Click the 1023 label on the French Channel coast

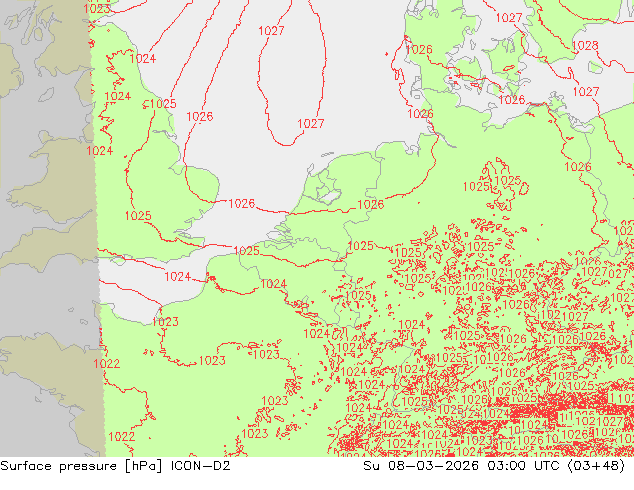coord(165,322)
